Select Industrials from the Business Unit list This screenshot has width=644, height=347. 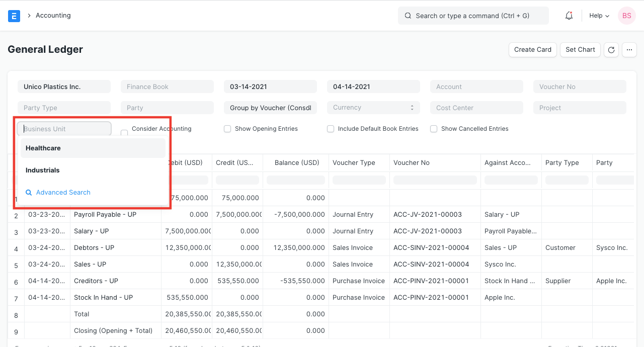[x=42, y=170]
